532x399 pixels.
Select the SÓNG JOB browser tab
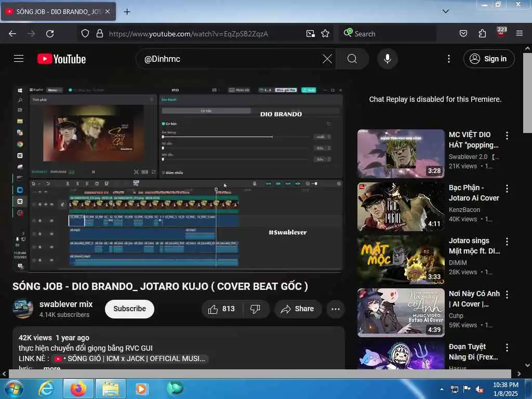pos(58,11)
